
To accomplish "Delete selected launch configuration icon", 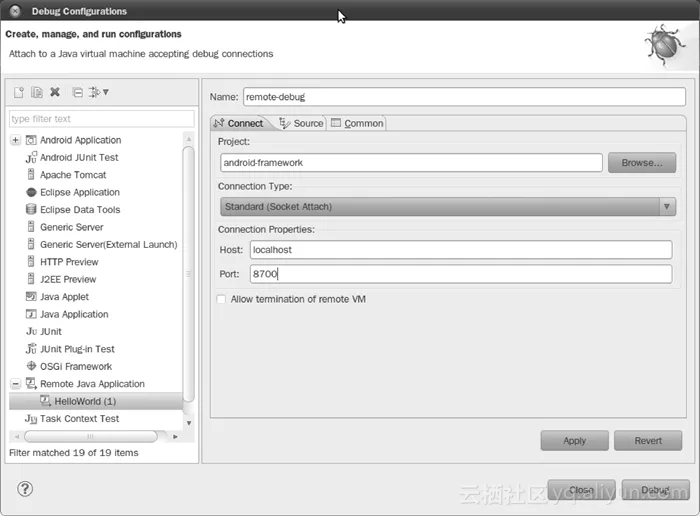I will 56,93.
